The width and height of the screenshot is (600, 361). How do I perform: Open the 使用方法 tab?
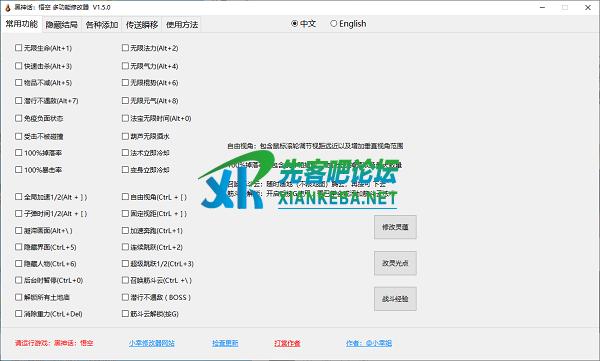coord(182,25)
